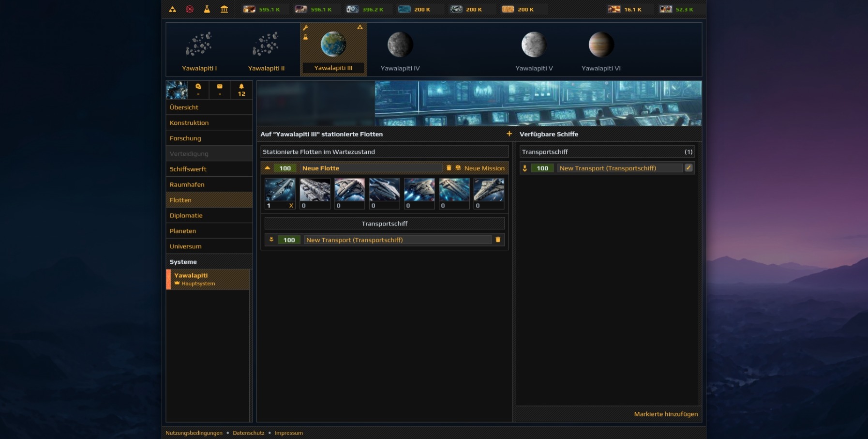Check the New Transport selection box
This screenshot has width=868, height=439.
coord(689,168)
